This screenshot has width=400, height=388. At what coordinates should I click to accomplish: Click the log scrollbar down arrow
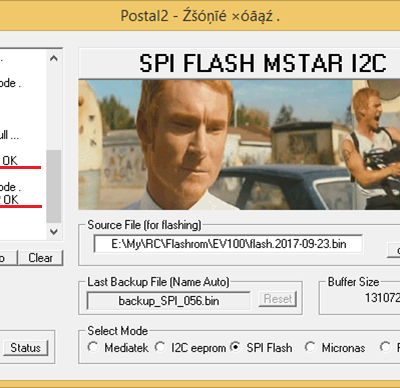point(54,231)
